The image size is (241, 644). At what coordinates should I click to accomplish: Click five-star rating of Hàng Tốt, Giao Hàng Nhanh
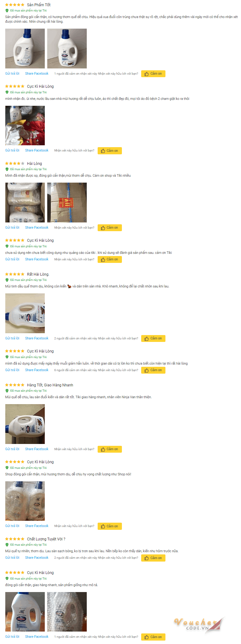(x=15, y=385)
